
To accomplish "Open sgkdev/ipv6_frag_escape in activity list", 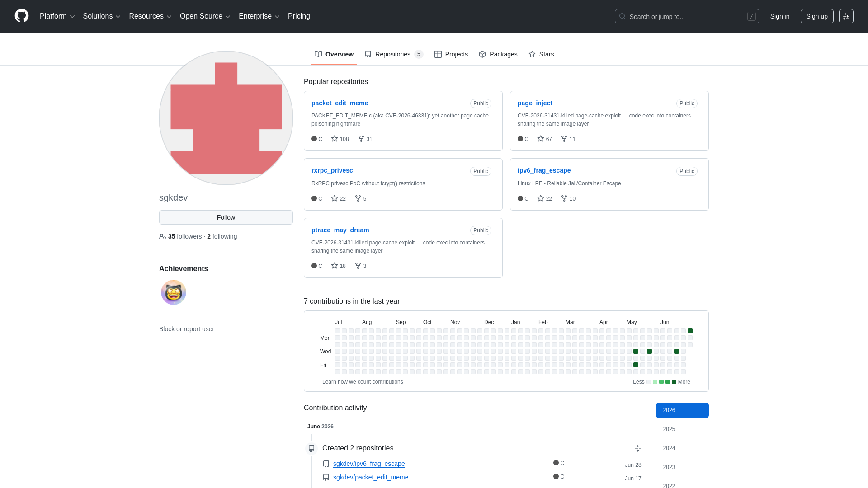I will click(x=369, y=464).
